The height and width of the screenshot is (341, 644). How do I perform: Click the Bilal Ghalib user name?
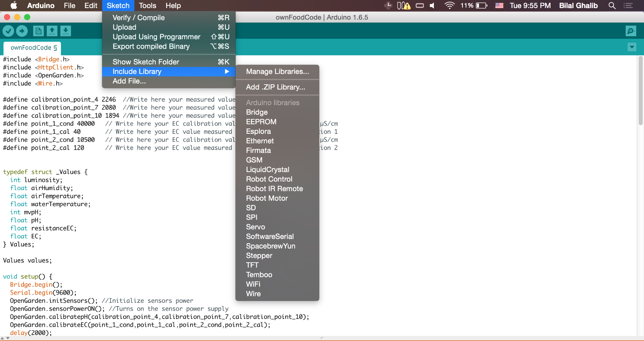click(578, 5)
